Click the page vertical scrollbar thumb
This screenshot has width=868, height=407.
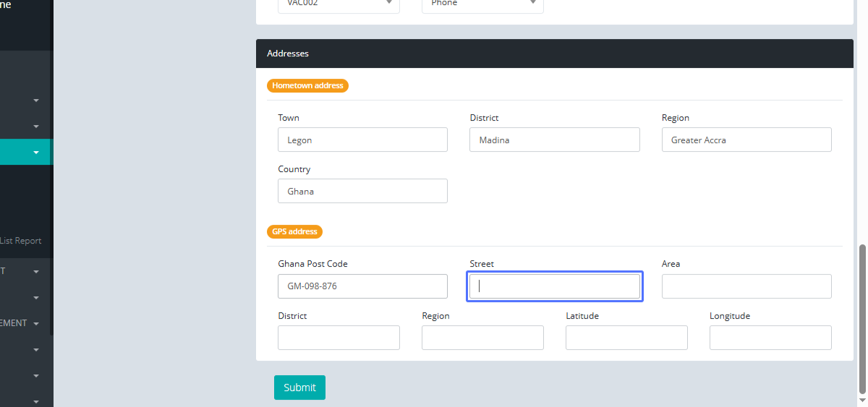click(x=861, y=318)
